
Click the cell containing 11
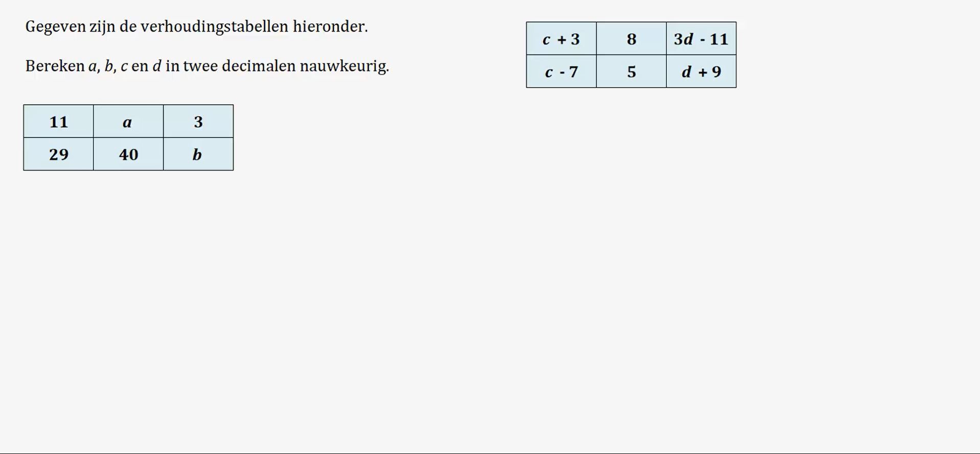[59, 122]
